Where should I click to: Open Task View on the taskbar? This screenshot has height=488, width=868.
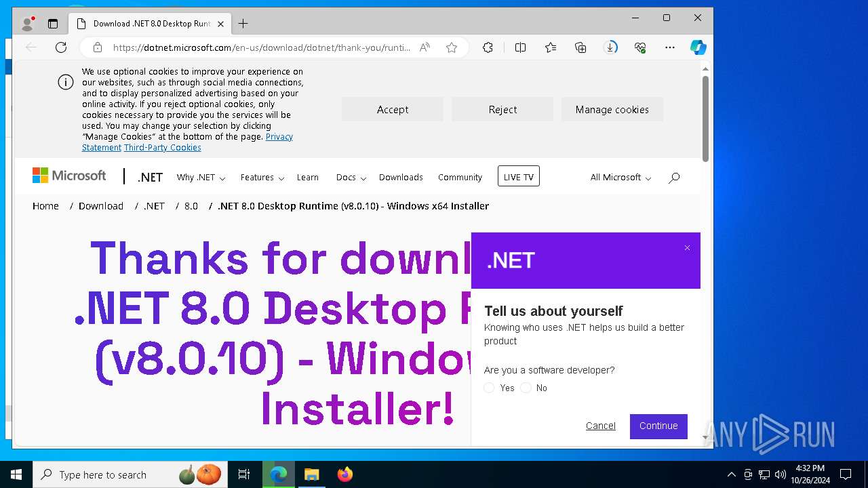(x=244, y=474)
